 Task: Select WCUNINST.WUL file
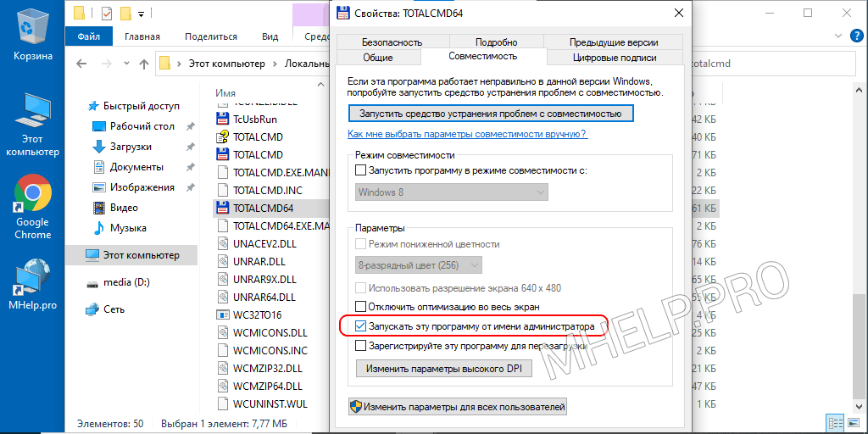click(270, 403)
